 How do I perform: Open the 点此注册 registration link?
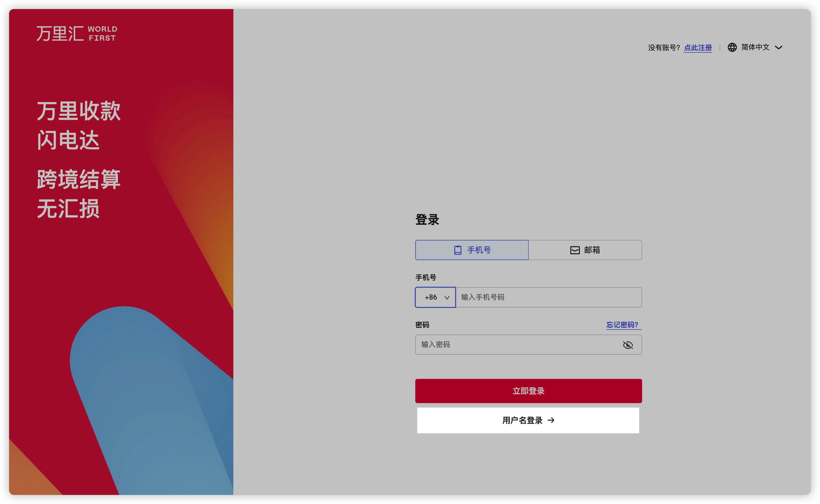coord(698,48)
